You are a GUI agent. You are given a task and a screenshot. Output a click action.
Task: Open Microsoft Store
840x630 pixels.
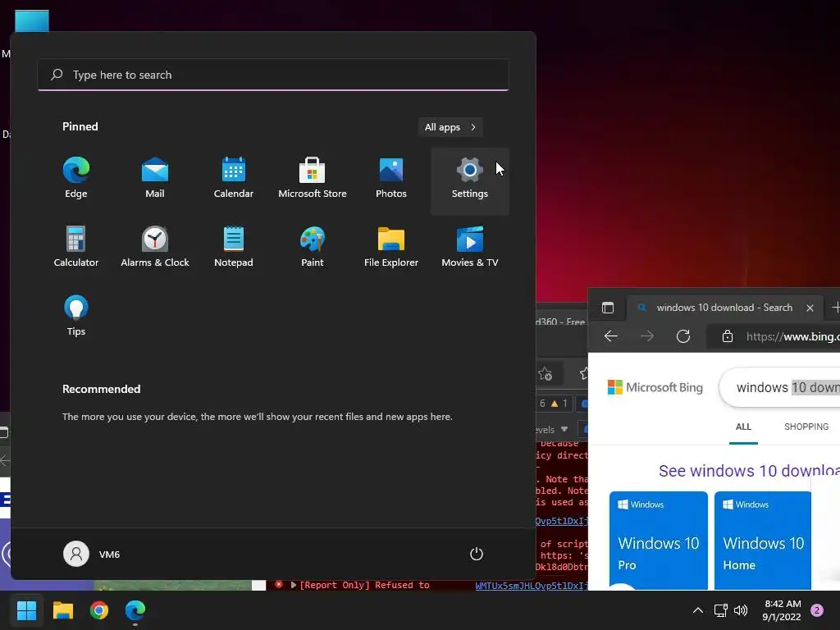313,178
